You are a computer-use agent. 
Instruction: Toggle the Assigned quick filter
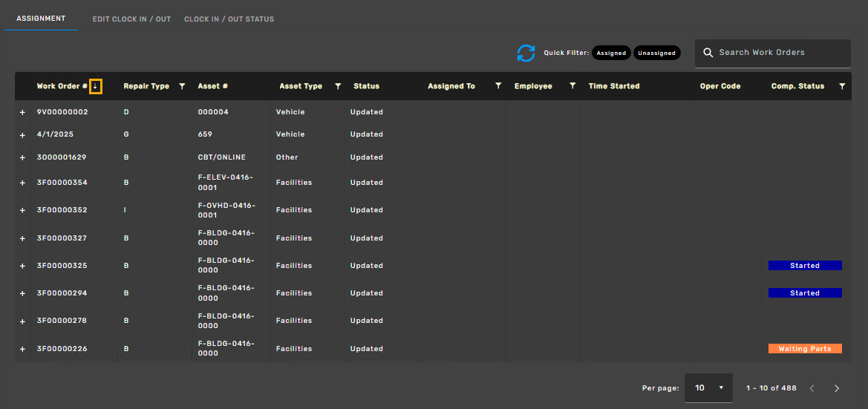point(611,53)
